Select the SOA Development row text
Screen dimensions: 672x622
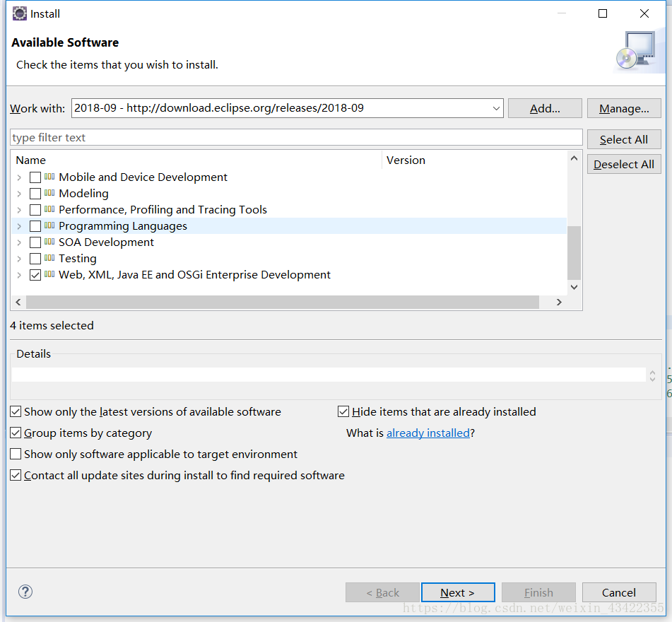click(x=106, y=242)
